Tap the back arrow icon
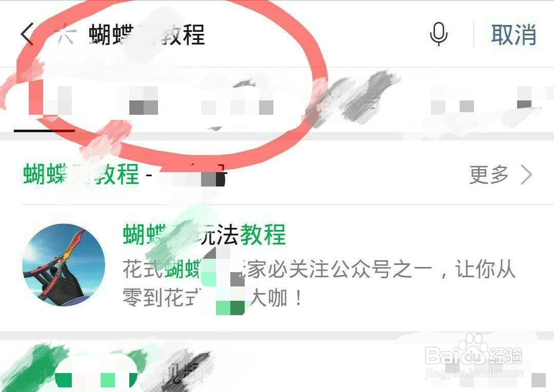 [27, 34]
